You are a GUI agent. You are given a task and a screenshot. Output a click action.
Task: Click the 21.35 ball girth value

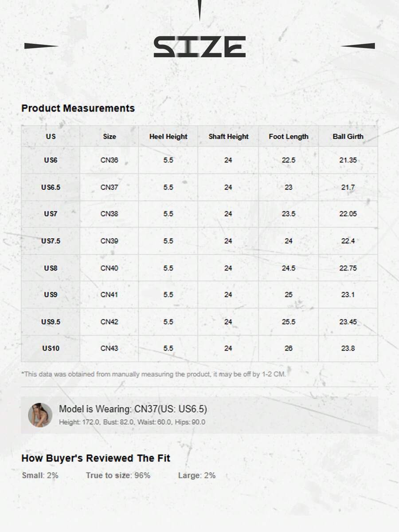point(348,160)
